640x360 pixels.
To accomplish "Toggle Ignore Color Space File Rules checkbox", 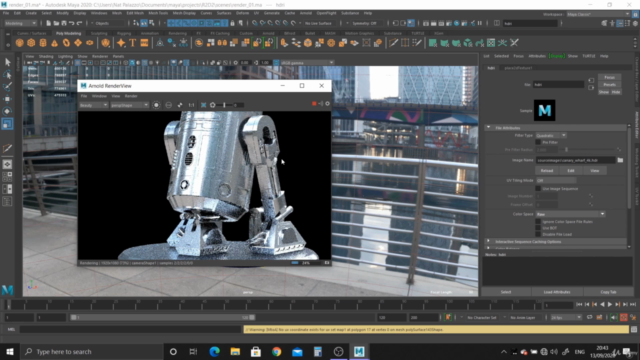I will click(x=538, y=222).
